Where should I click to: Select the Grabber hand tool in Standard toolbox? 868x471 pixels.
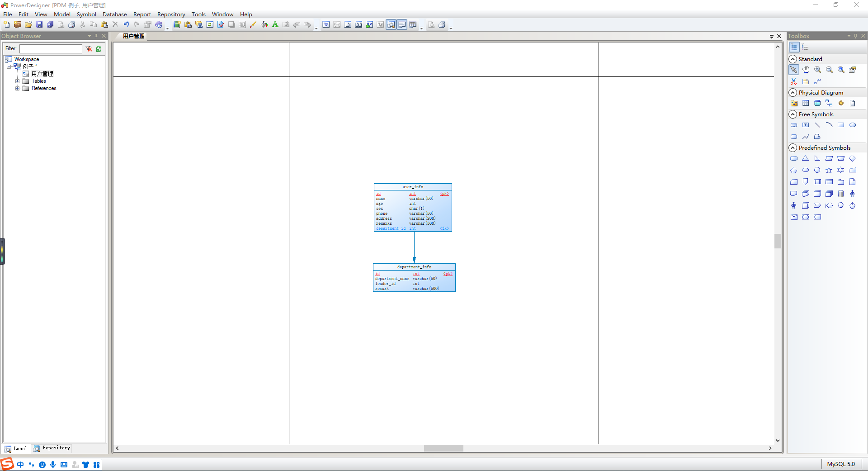click(x=806, y=70)
